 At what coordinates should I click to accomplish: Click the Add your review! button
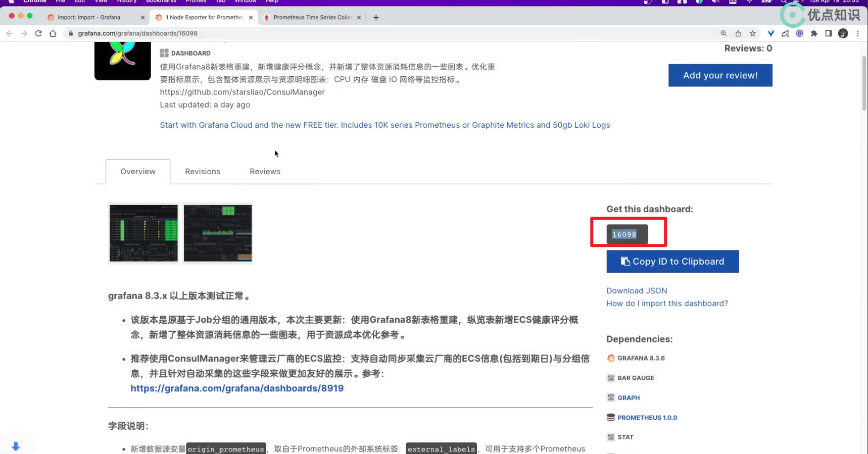click(x=720, y=75)
